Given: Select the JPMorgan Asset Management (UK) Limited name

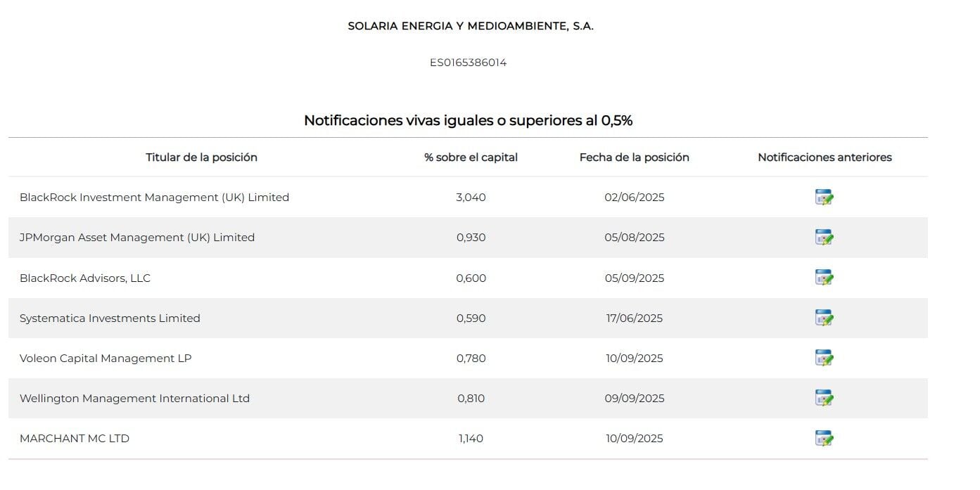Looking at the screenshot, I should coord(137,238).
